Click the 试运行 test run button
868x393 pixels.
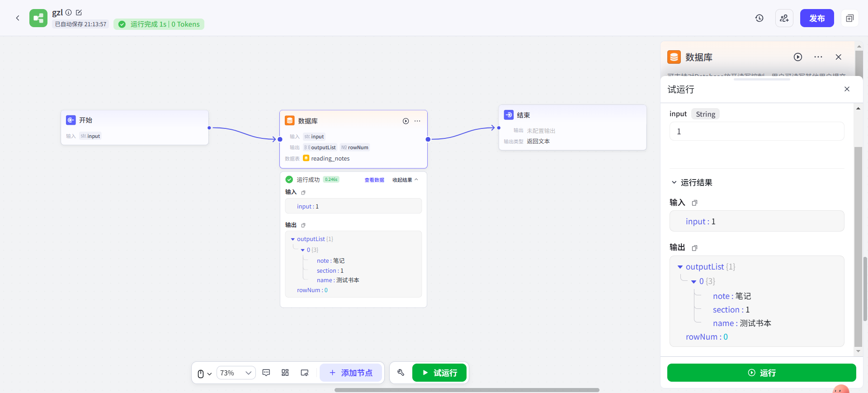tap(439, 373)
